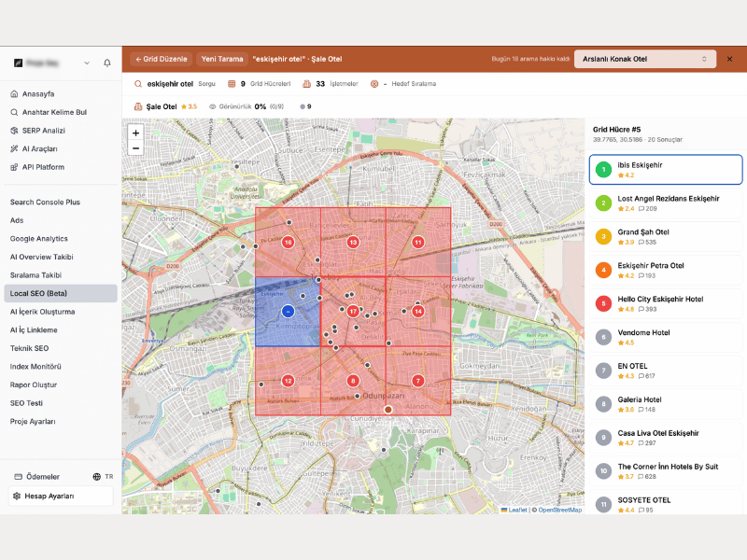
Task: Click the Grid Hücreleri grid icon
Action: (x=232, y=84)
